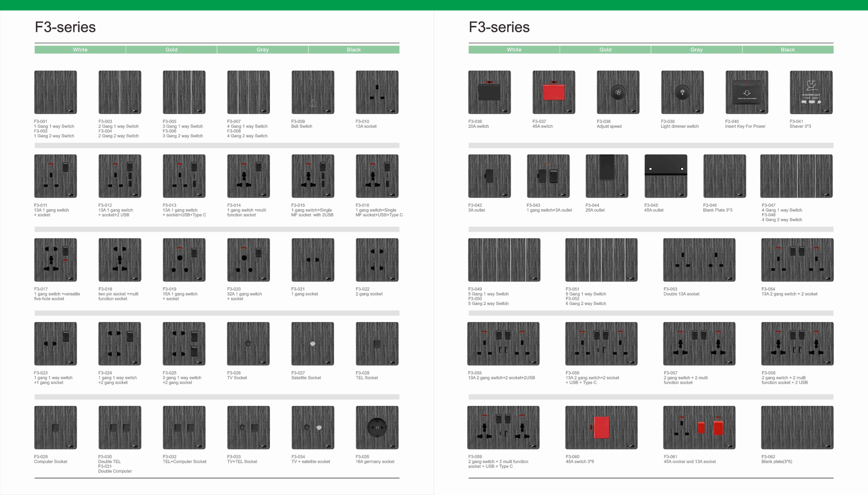Open the F3-039 Light dimmer switch image
868x495 pixels.
(x=682, y=92)
